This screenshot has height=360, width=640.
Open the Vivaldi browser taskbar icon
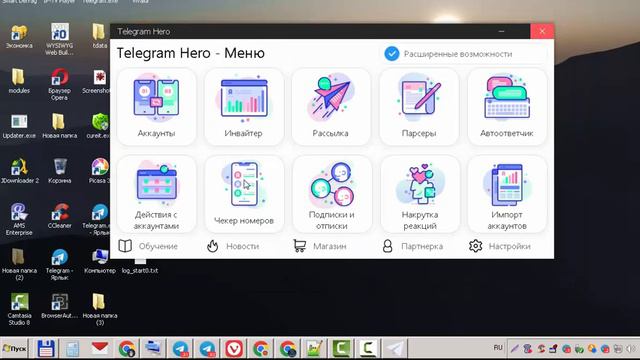click(234, 349)
